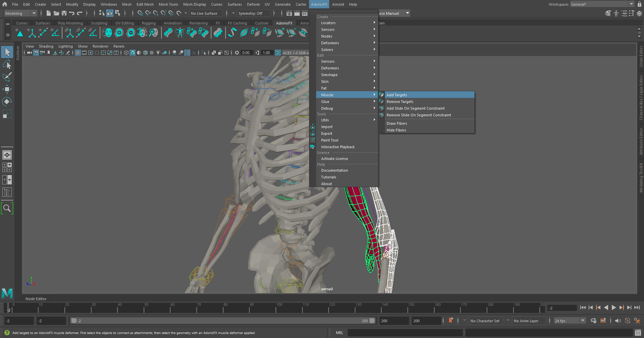Click the IPR render icon

click(305, 13)
